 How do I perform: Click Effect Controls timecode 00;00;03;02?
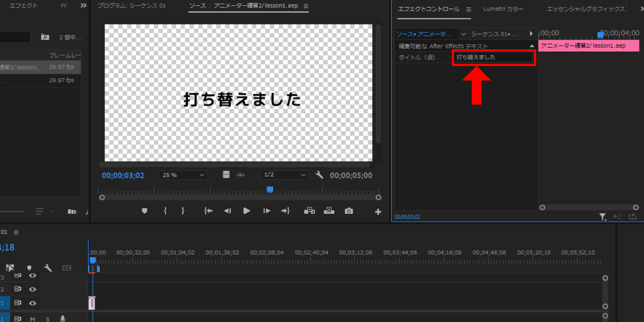(407, 217)
